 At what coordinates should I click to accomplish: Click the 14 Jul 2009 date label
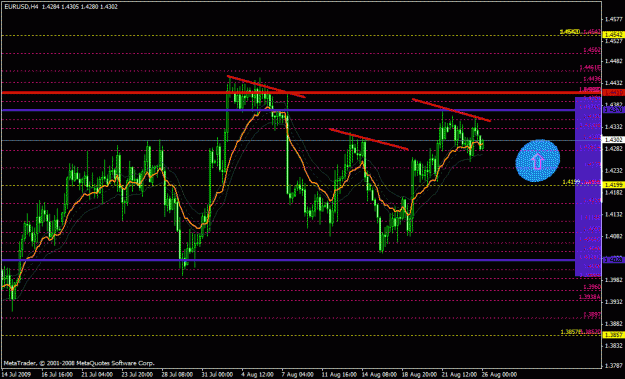[x=16, y=375]
